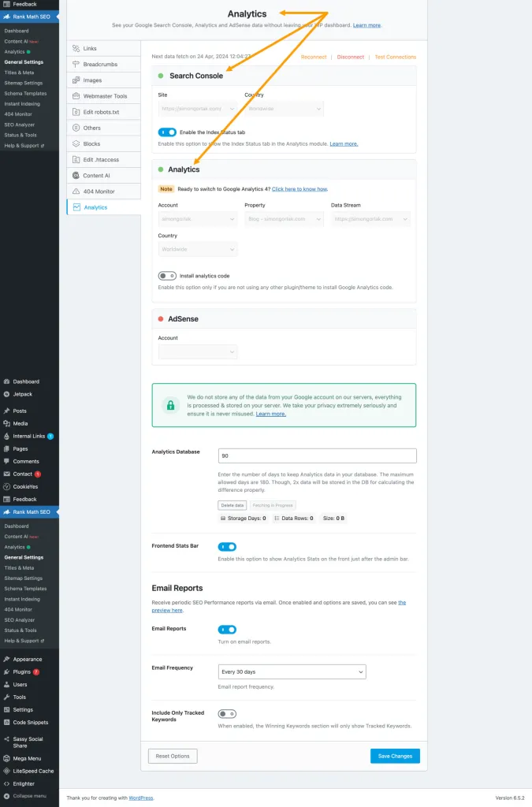This screenshot has width=532, height=807.
Task: Click the Images settings tab icon
Action: 76,80
